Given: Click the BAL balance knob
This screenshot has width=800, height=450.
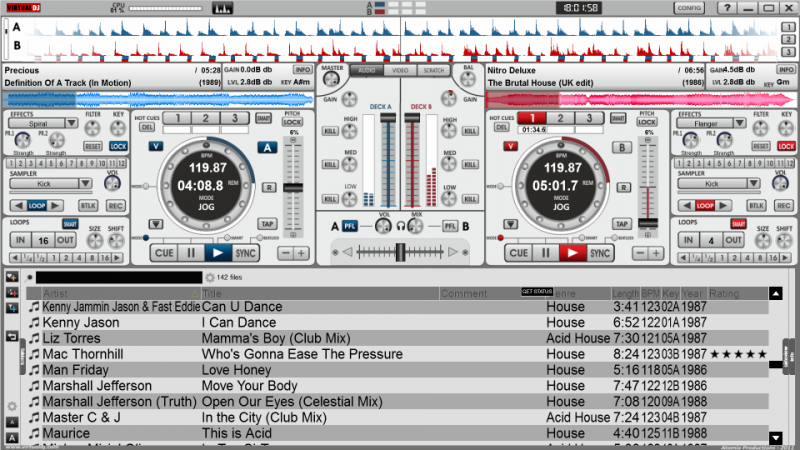Looking at the screenshot, I should pos(468,79).
